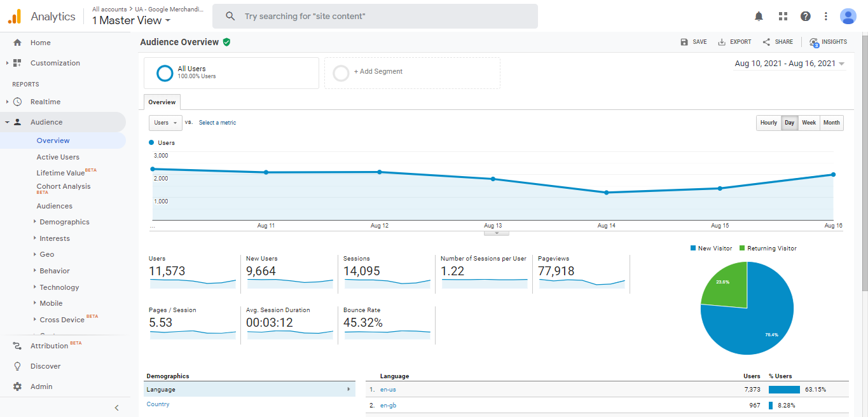
Task: Switch chart granularity to Week
Action: (808, 123)
